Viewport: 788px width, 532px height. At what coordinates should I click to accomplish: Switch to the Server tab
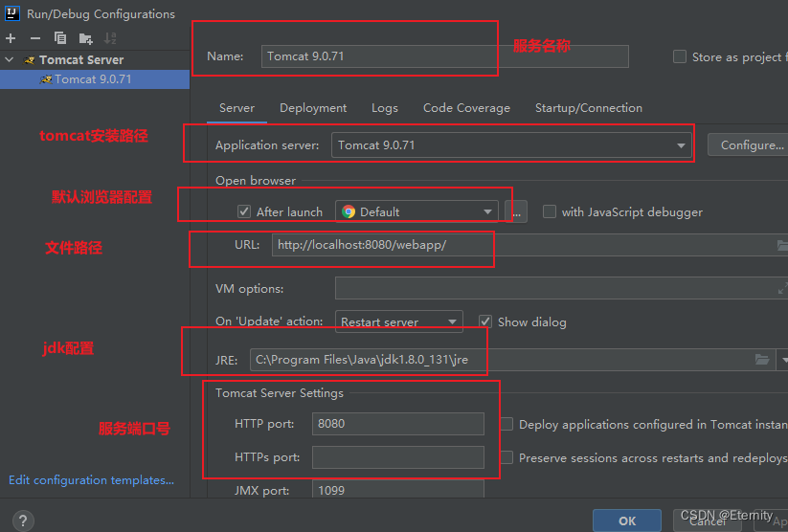coord(236,108)
